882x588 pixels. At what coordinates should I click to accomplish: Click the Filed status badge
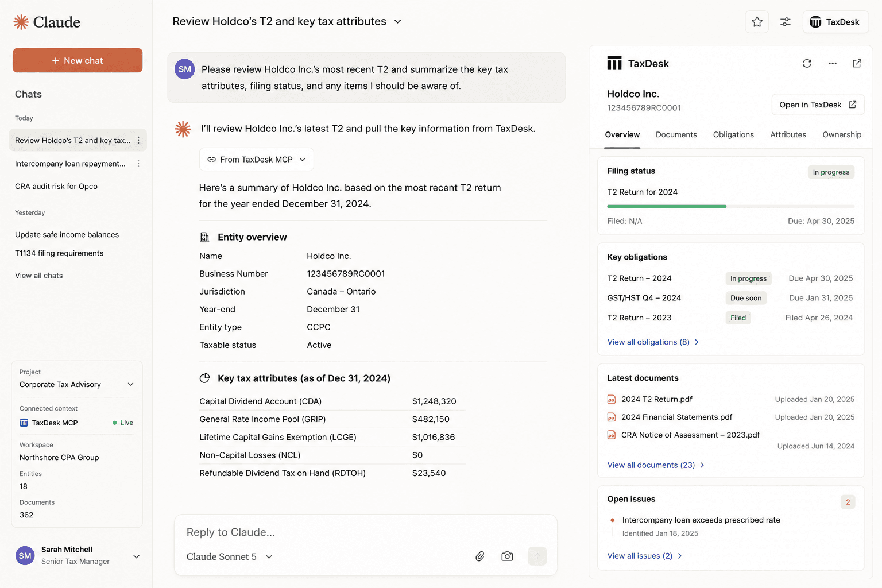[738, 318]
